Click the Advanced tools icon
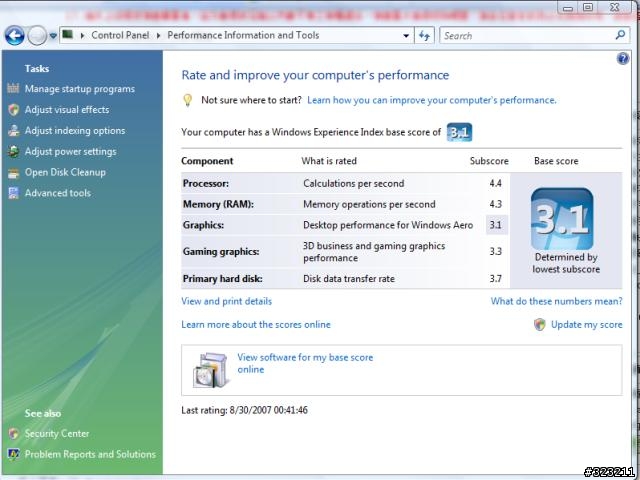The width and height of the screenshot is (640, 480). click(x=13, y=193)
